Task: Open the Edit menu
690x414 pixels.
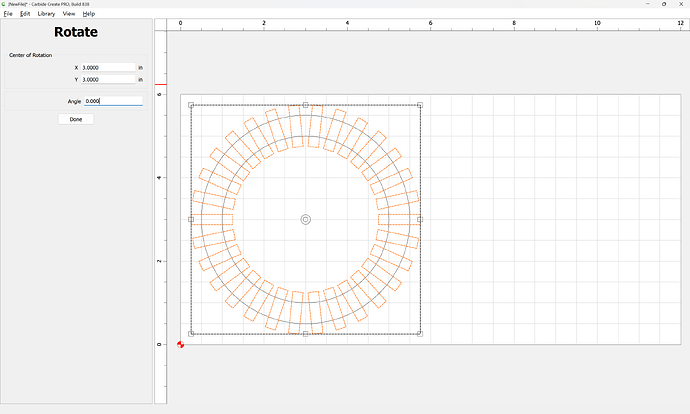Action: [25, 14]
